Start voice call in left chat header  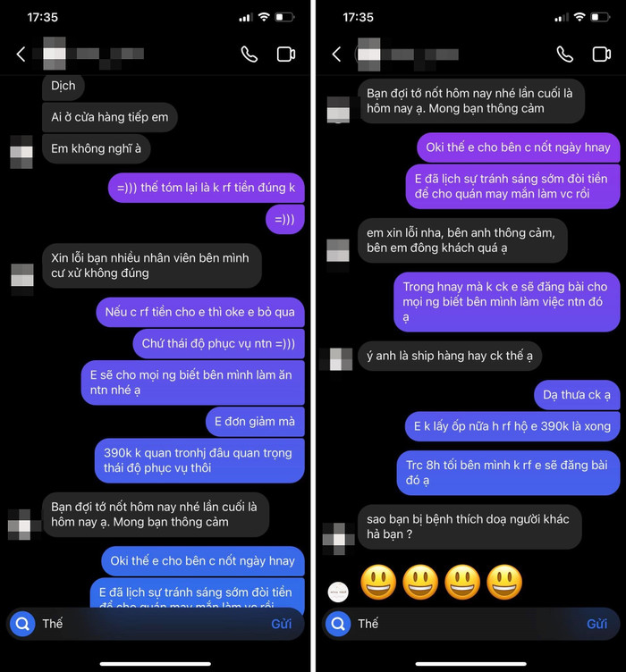click(250, 55)
